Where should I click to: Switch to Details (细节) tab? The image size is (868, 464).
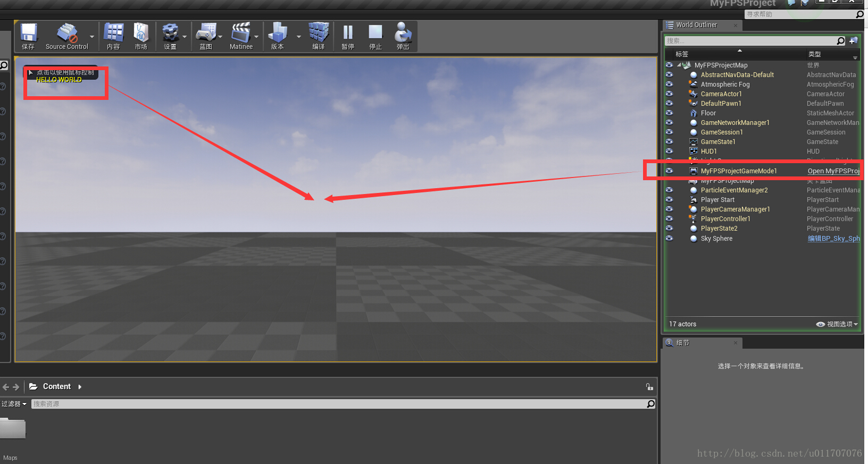[683, 343]
